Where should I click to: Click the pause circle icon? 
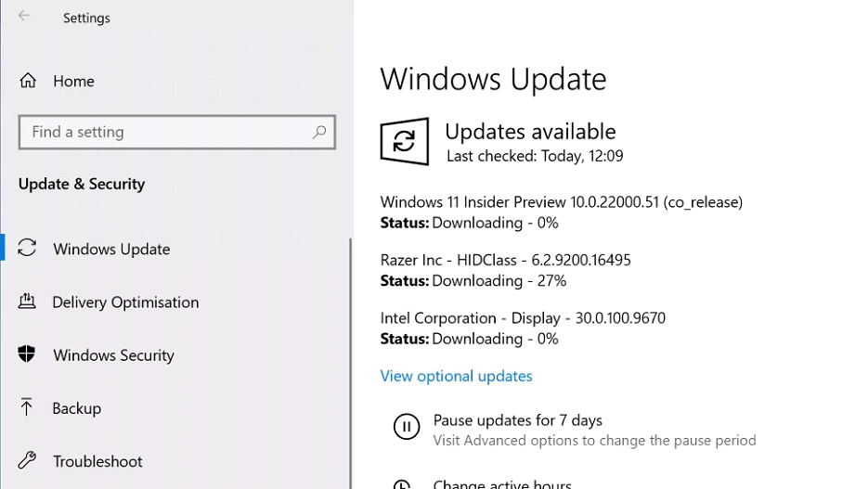point(407,427)
